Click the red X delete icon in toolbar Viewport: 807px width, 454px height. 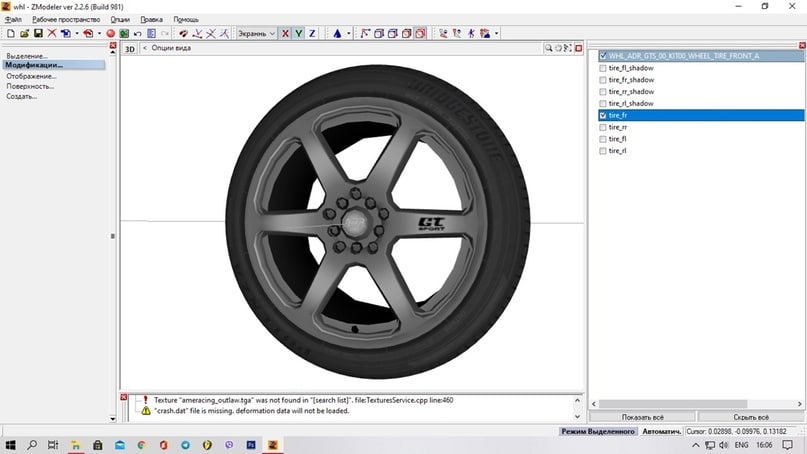(51, 33)
